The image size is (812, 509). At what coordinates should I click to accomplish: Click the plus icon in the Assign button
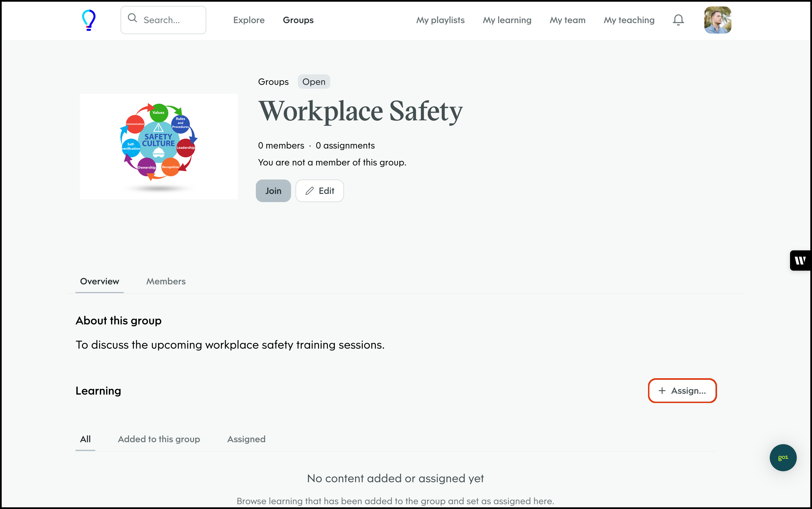[x=662, y=391]
